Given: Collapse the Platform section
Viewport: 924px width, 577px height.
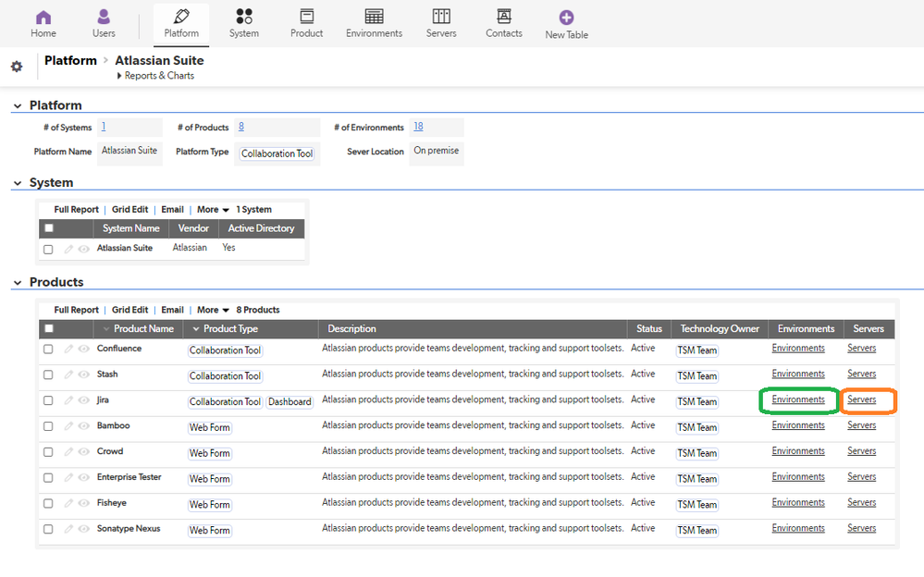Looking at the screenshot, I should coord(18,106).
